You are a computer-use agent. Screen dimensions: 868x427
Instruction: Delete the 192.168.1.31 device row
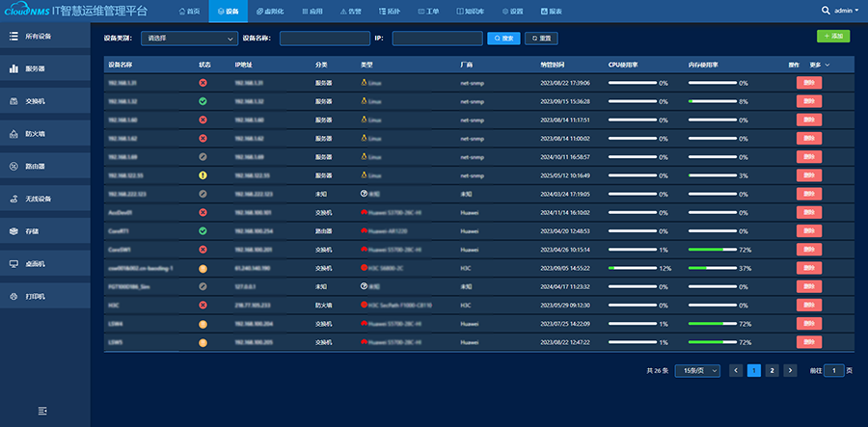pos(809,83)
